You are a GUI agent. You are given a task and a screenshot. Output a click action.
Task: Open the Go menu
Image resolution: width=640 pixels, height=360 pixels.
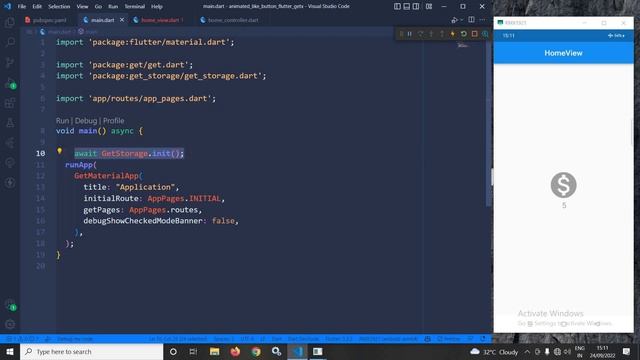[98, 7]
